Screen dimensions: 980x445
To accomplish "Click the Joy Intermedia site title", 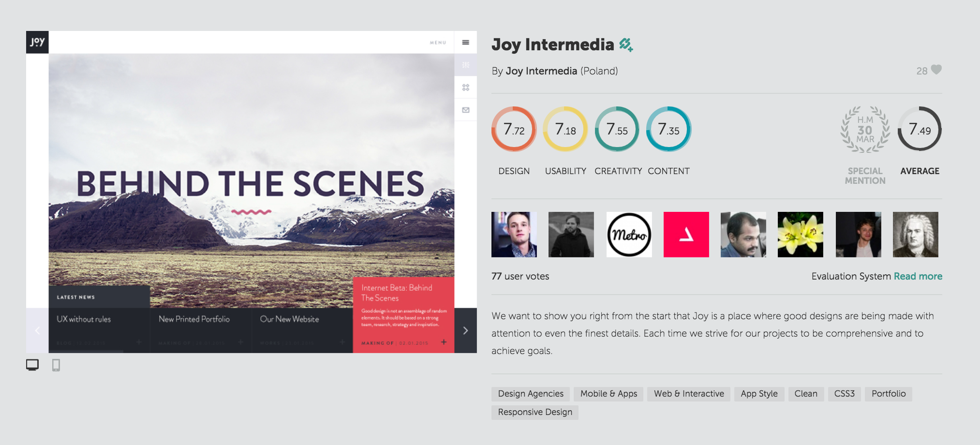I will (x=553, y=44).
